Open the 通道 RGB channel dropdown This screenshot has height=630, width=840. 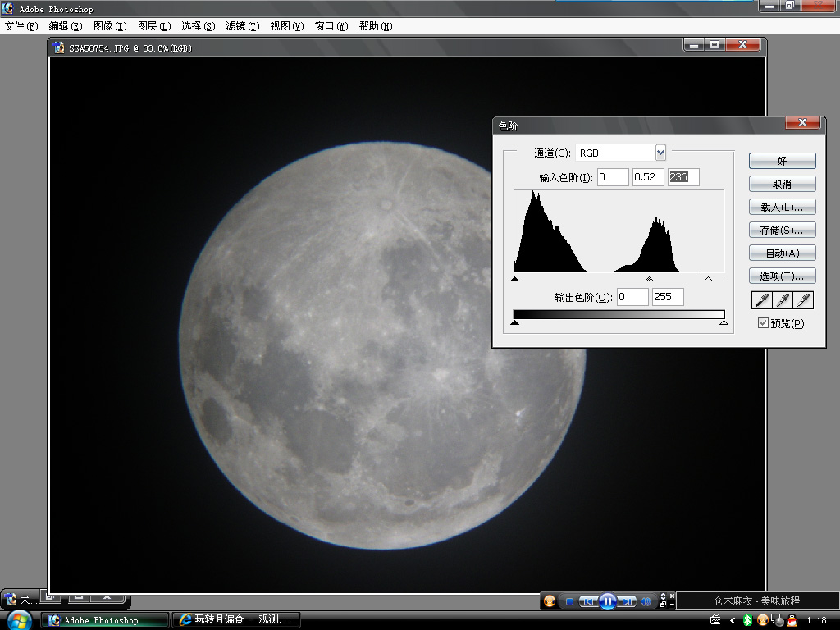click(660, 153)
